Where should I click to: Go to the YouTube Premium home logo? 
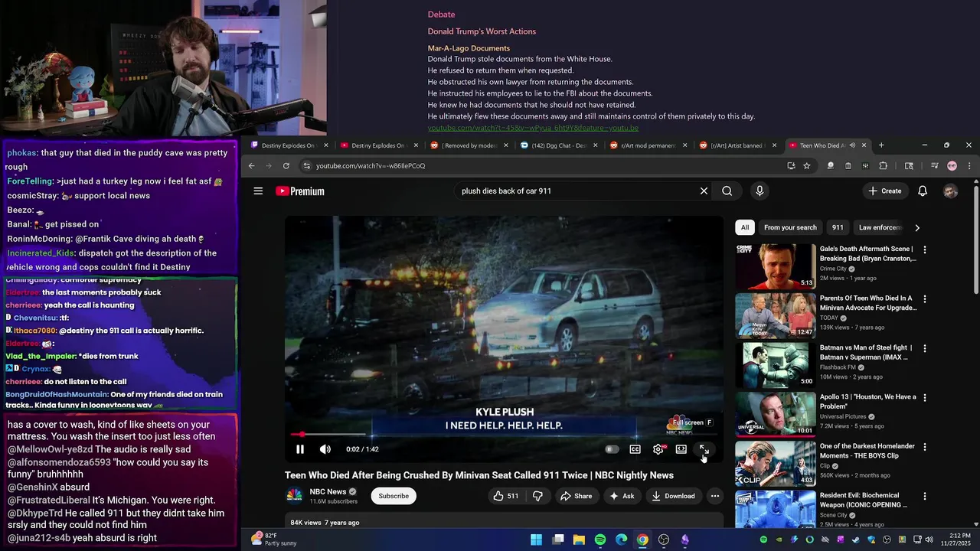click(300, 191)
